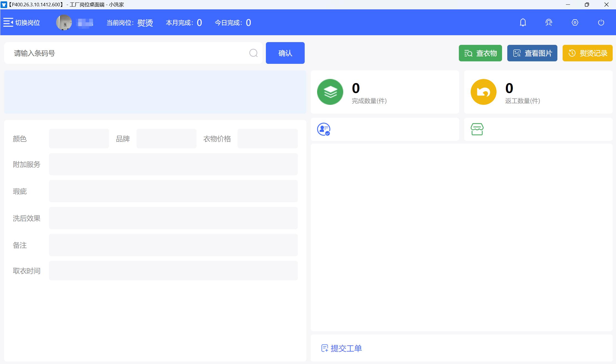Click the green store shop icon

tap(477, 129)
